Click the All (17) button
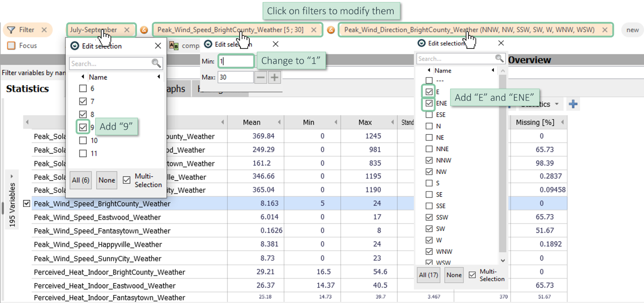 click(x=428, y=275)
